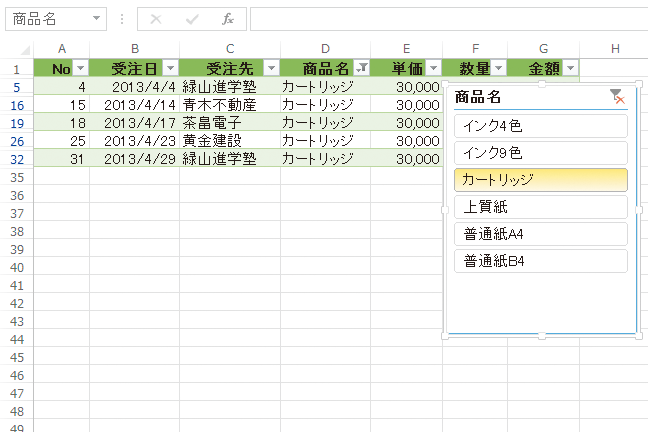648x432 pixels.
Task: Select column D header
Action: pyautogui.click(x=325, y=49)
